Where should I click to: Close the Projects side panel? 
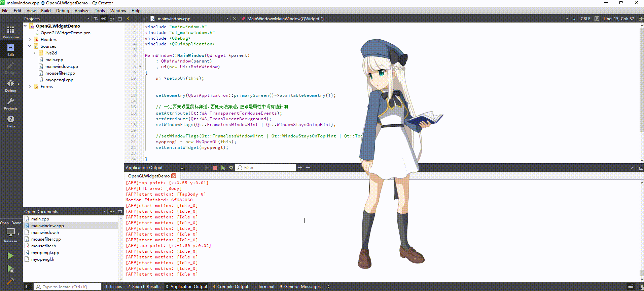pos(120,18)
